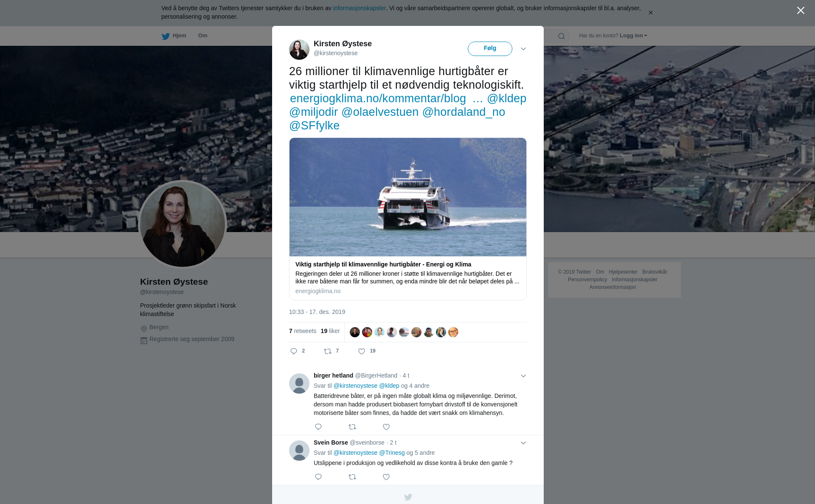Open the Logg inn dropdown
Viewport: 815px width, 504px height.
click(x=633, y=36)
